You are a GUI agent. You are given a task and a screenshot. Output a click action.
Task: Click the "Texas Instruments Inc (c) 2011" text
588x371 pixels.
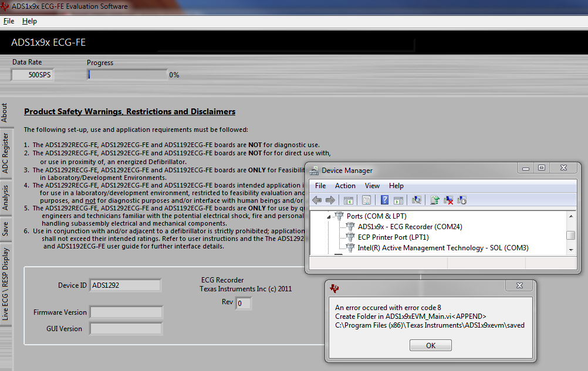click(246, 288)
